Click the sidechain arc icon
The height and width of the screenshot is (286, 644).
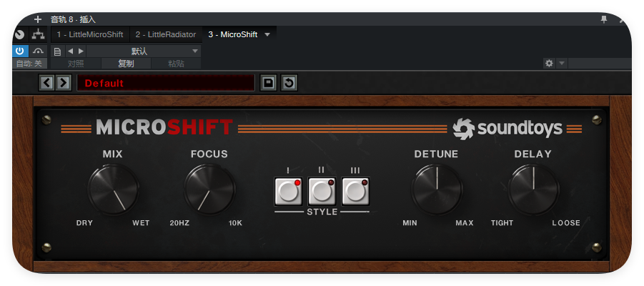38,51
